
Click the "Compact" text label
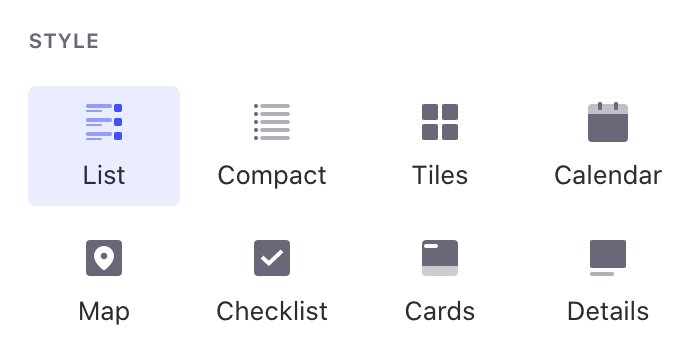[x=272, y=176]
